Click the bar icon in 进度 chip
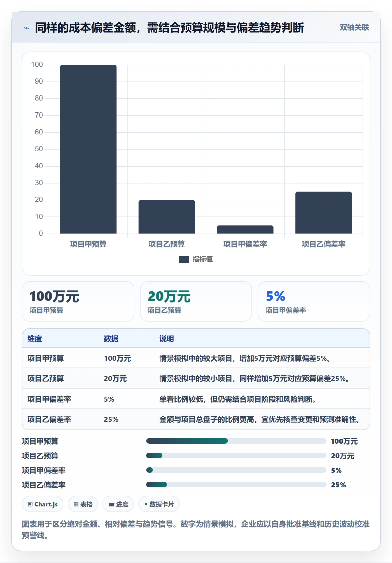The width and height of the screenshot is (392, 563). pyautogui.click(x=111, y=505)
